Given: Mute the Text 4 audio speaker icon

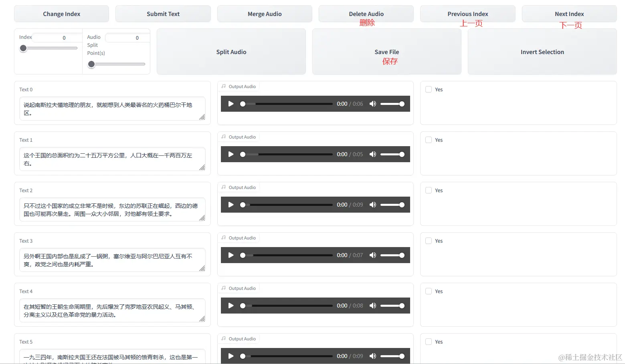Looking at the screenshot, I should 373,306.
